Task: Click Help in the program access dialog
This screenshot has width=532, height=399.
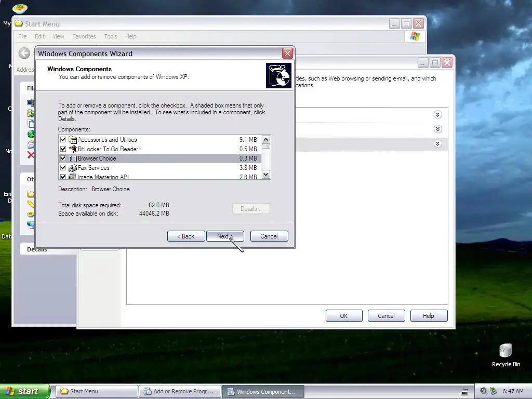Action: point(429,315)
